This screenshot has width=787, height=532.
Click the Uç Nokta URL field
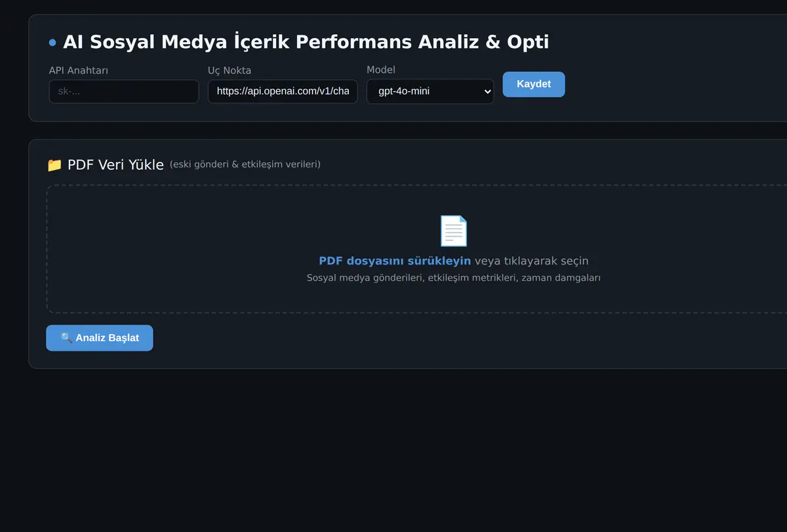pyautogui.click(x=283, y=92)
